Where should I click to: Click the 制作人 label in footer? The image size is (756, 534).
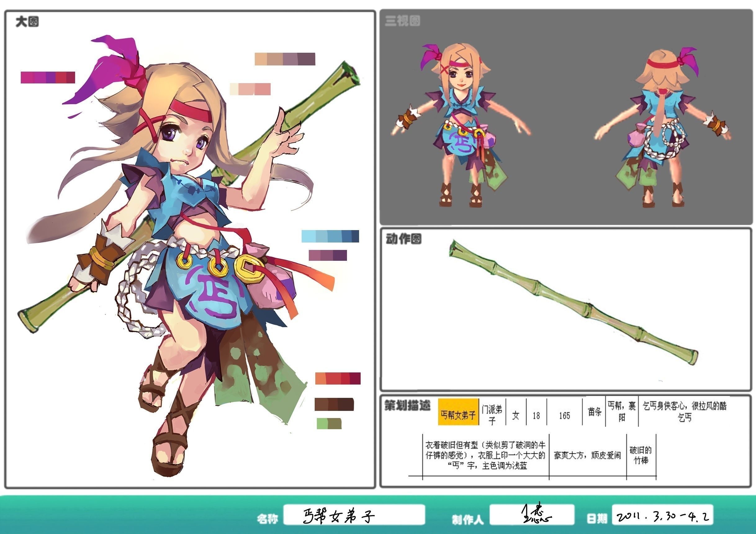[468, 519]
